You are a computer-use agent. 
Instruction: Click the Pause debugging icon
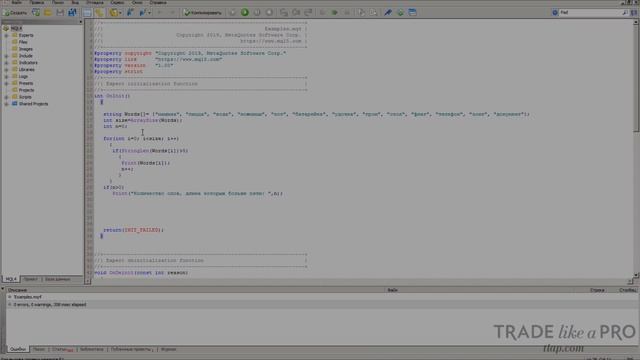point(257,12)
